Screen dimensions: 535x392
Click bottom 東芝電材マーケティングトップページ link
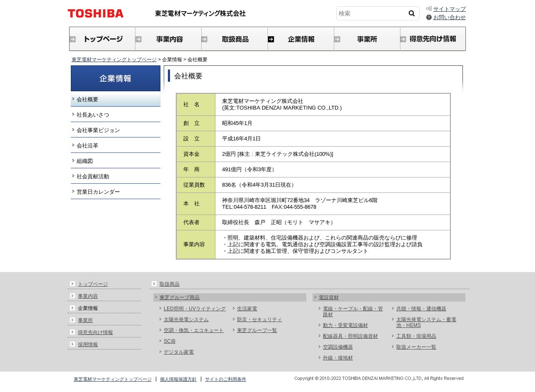(112, 380)
